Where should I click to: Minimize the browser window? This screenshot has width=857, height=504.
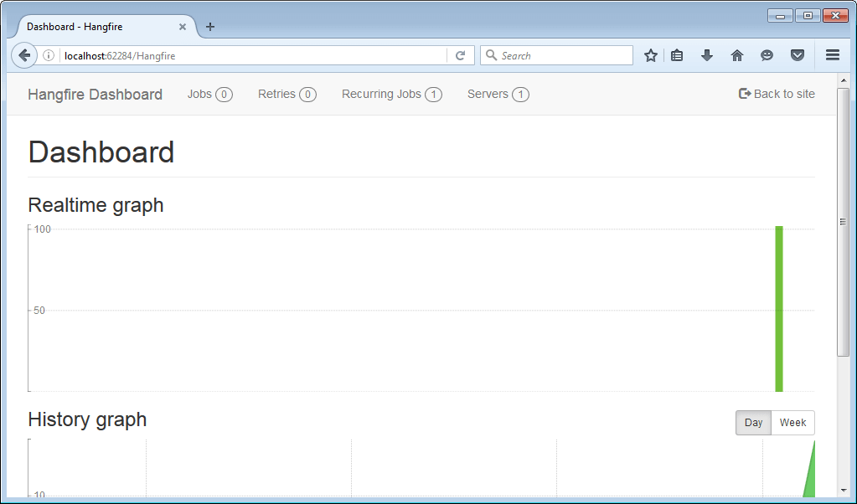[780, 16]
